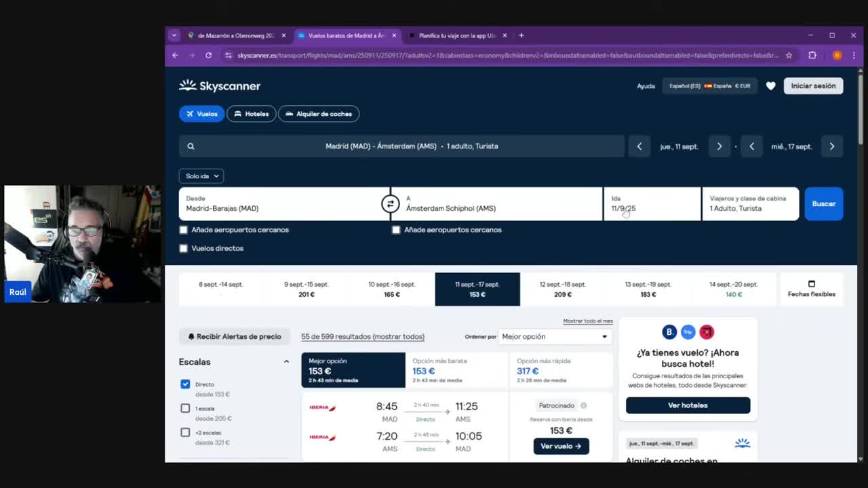Open Ordenar por Mejor opción dropdown
The image size is (868, 488).
(555, 337)
